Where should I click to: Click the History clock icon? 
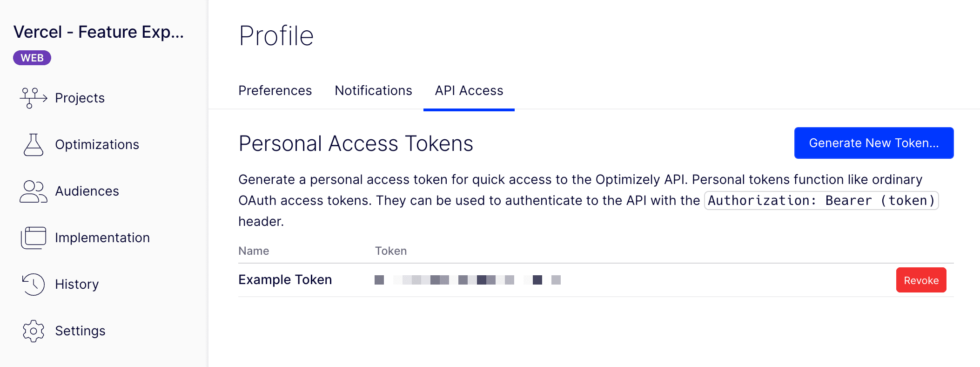coord(33,284)
